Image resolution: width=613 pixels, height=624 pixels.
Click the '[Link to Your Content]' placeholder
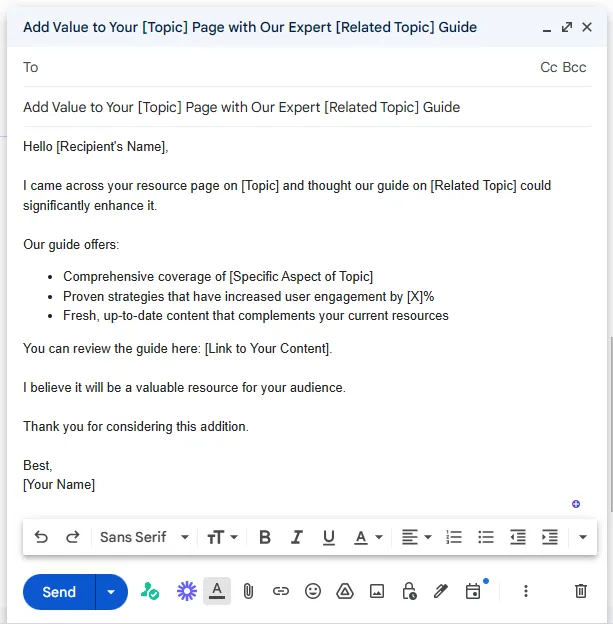tap(267, 348)
